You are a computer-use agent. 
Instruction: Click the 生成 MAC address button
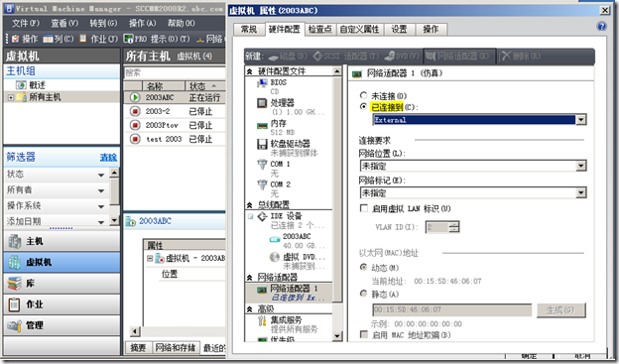(x=561, y=309)
